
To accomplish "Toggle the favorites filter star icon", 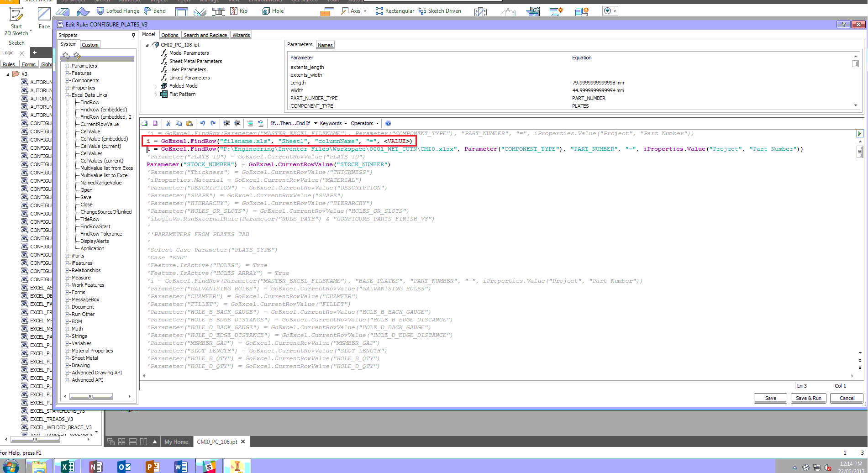I will [66, 55].
